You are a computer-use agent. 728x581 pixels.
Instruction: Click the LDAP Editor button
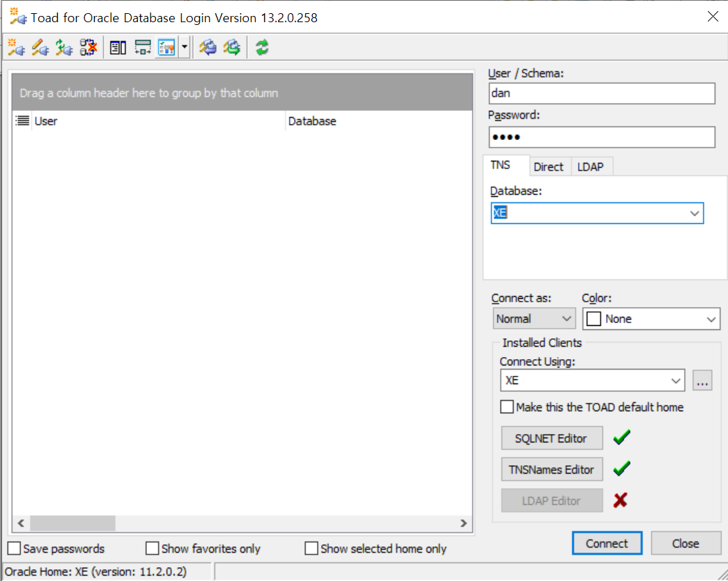(552, 501)
